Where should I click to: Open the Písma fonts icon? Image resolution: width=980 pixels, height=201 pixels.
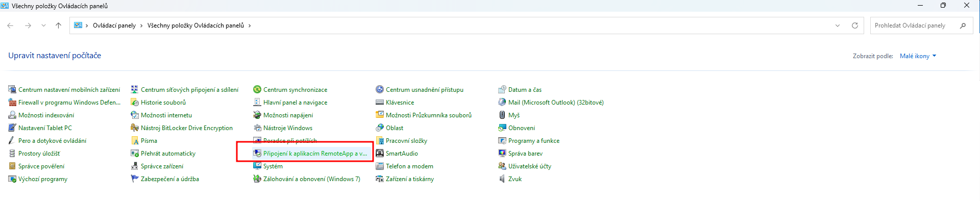point(135,140)
